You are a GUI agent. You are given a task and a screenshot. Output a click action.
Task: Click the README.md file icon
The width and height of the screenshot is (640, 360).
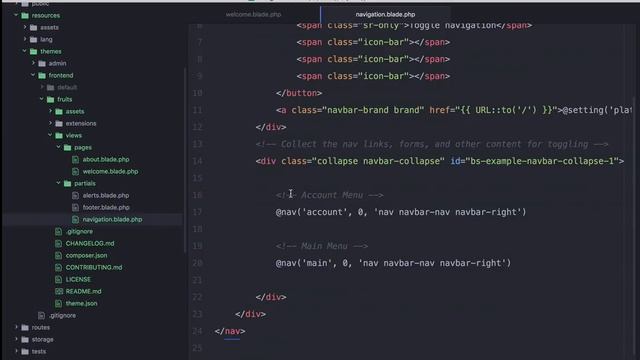point(59,291)
